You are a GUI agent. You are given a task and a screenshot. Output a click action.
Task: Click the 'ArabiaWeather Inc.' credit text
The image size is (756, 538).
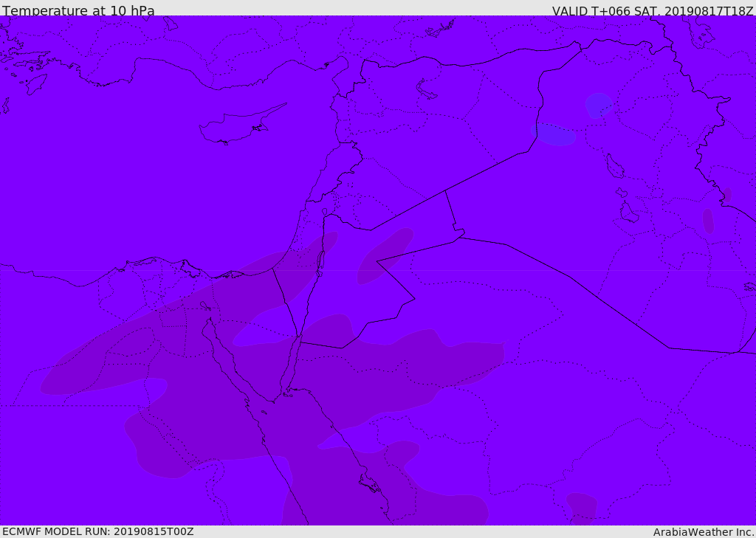704,532
